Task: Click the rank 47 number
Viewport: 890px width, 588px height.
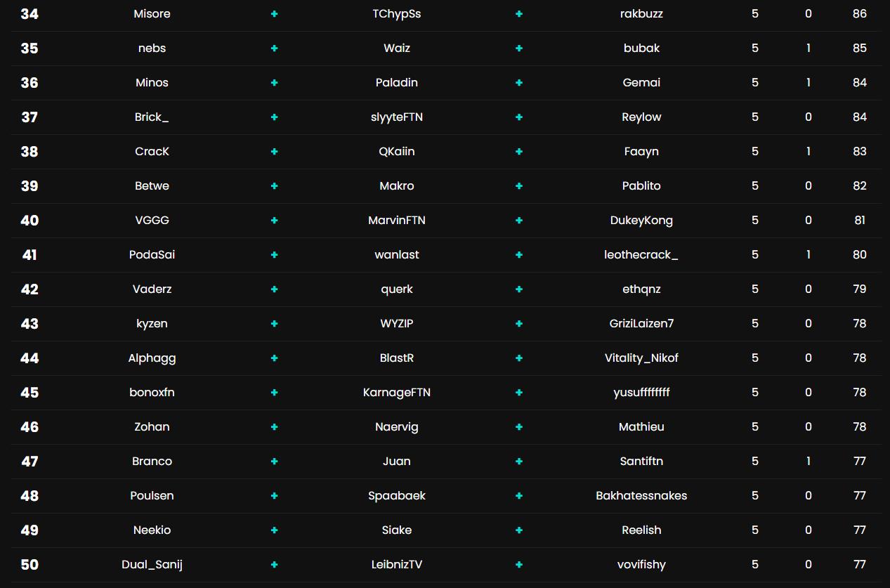Action: (30, 462)
